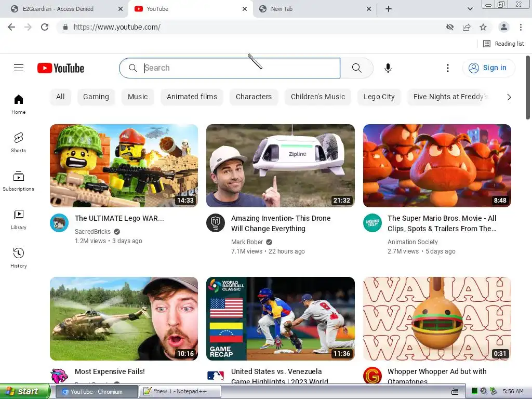Play the helicopter Most Expensive Fails thumbnail

point(124,318)
